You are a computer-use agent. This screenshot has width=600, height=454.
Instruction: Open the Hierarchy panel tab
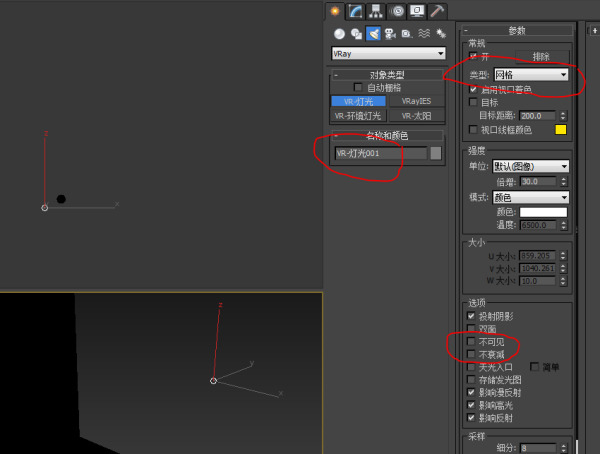(x=376, y=11)
